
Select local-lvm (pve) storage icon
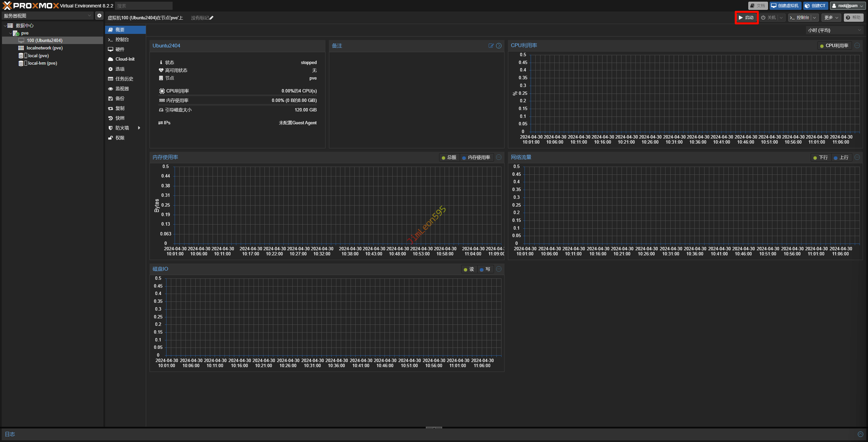[21, 63]
